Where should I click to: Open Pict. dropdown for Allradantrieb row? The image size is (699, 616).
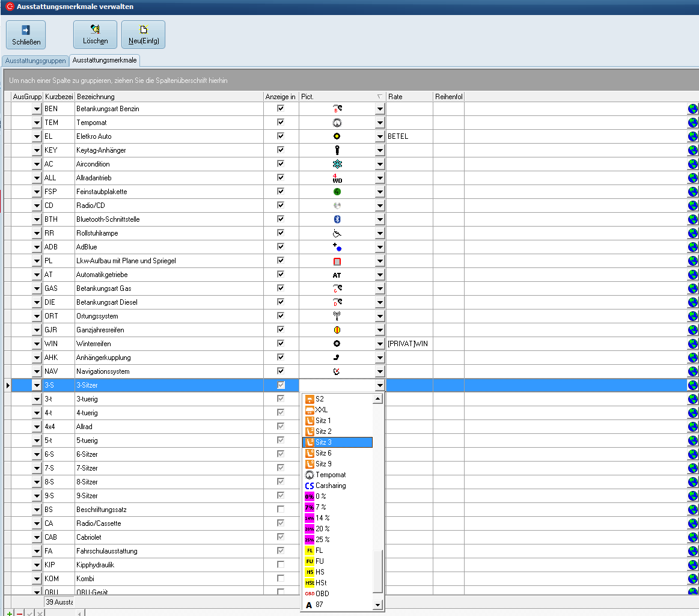tap(379, 178)
